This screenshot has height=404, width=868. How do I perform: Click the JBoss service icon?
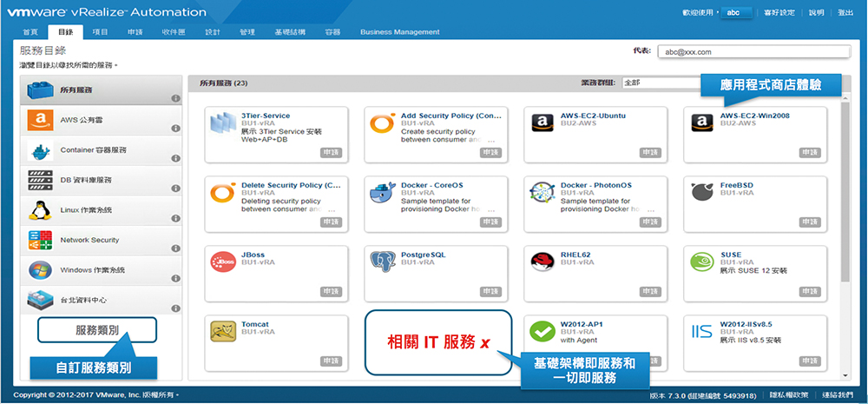[x=224, y=261]
